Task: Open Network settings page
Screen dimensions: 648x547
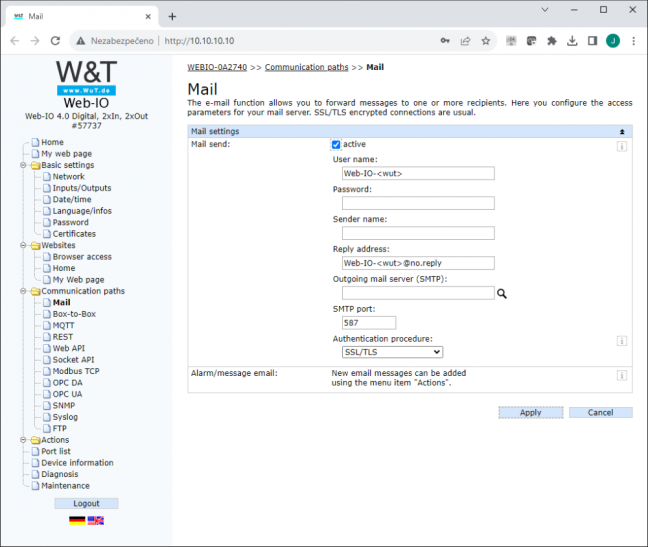Action: click(x=69, y=177)
